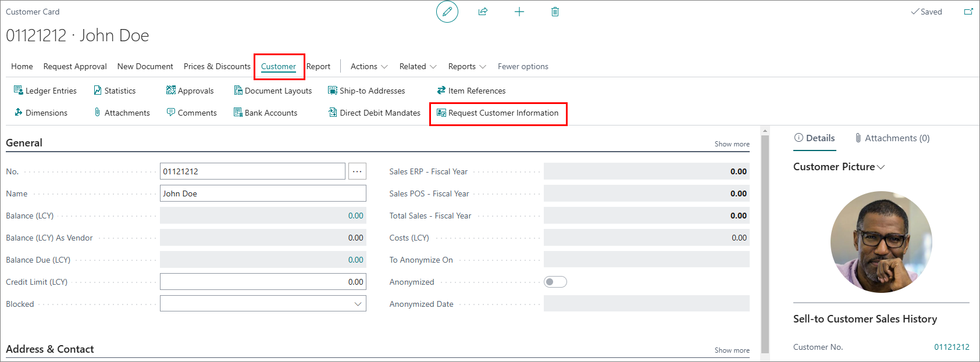Click the plus new record icon

[519, 12]
